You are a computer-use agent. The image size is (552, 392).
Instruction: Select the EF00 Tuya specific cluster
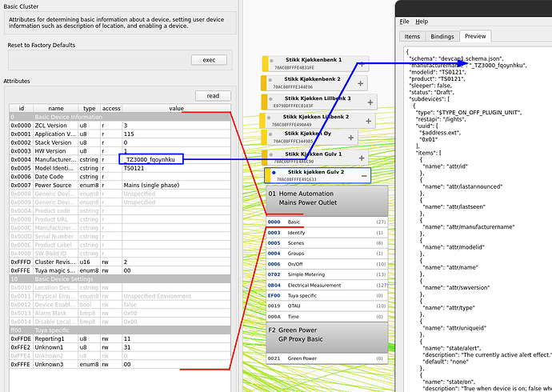click(327, 295)
